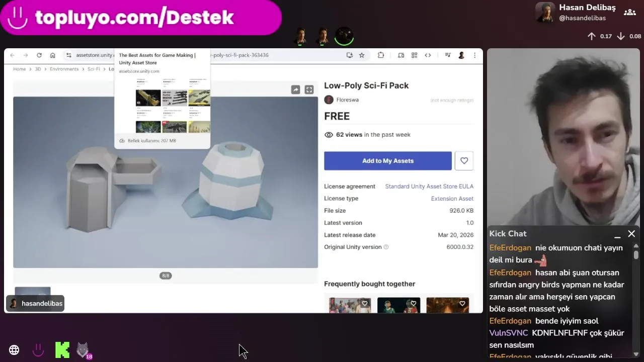Bookmark this page with the star icon
Viewport: 644px width, 362px height.
tap(362, 55)
